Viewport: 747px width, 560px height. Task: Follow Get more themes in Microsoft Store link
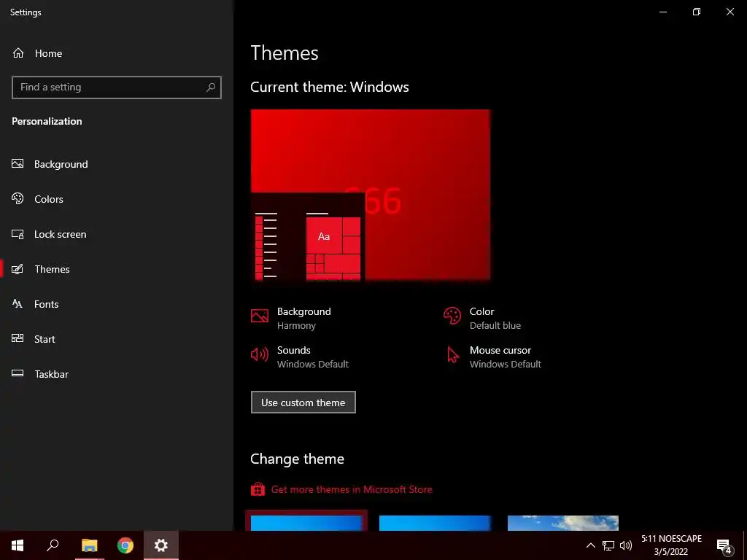[x=352, y=489]
